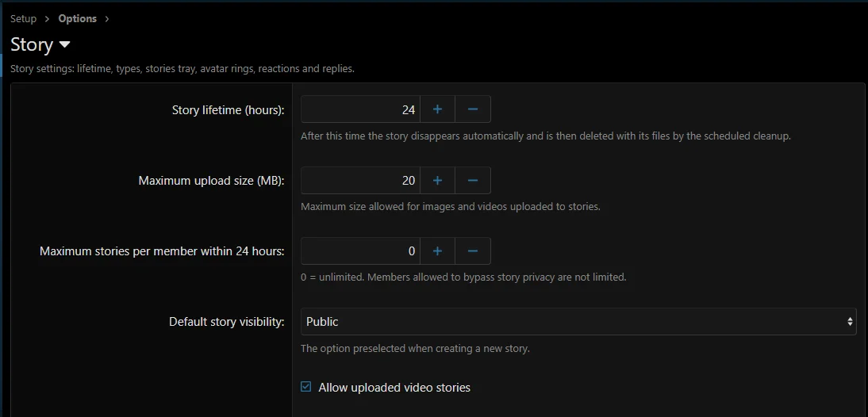Image resolution: width=868 pixels, height=417 pixels.
Task: Click the Default story visibility label
Action: (227, 322)
